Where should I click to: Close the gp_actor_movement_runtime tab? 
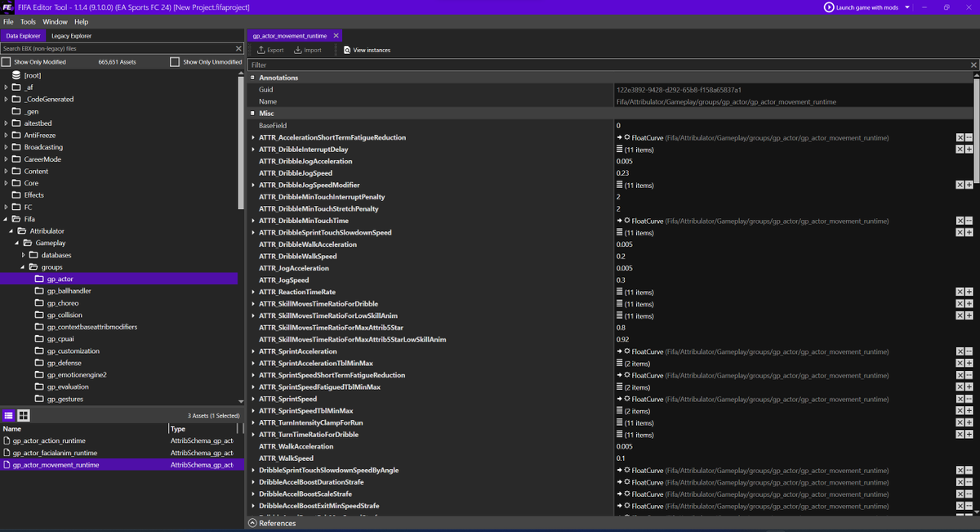336,36
